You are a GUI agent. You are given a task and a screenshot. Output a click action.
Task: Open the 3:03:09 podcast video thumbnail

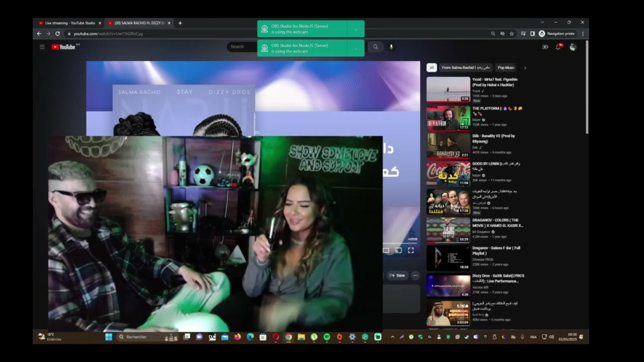coord(448,314)
